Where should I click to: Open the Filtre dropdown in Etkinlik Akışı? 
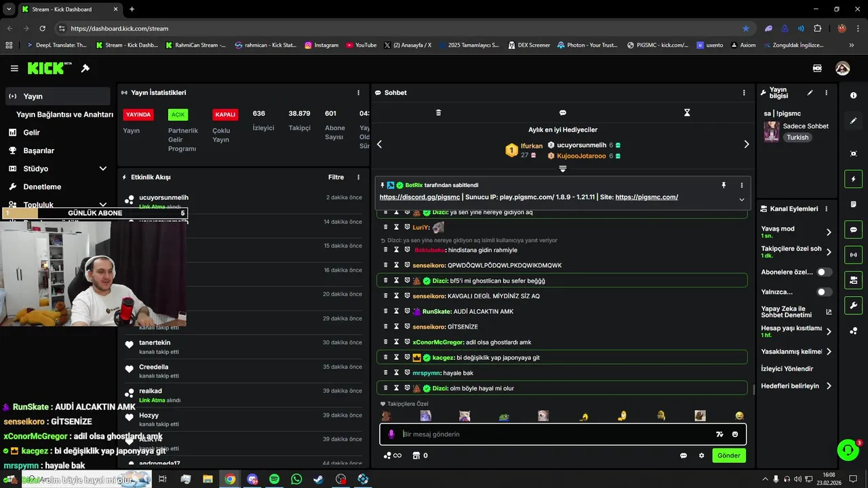pos(336,178)
